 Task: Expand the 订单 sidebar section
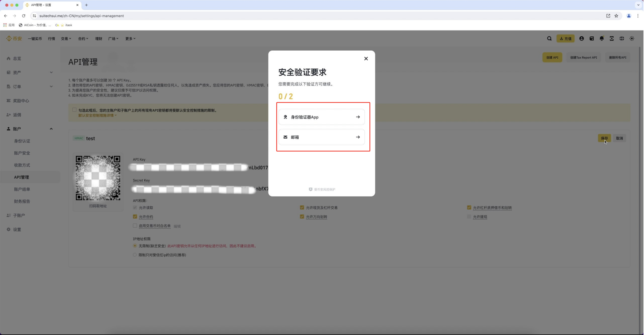click(x=30, y=87)
